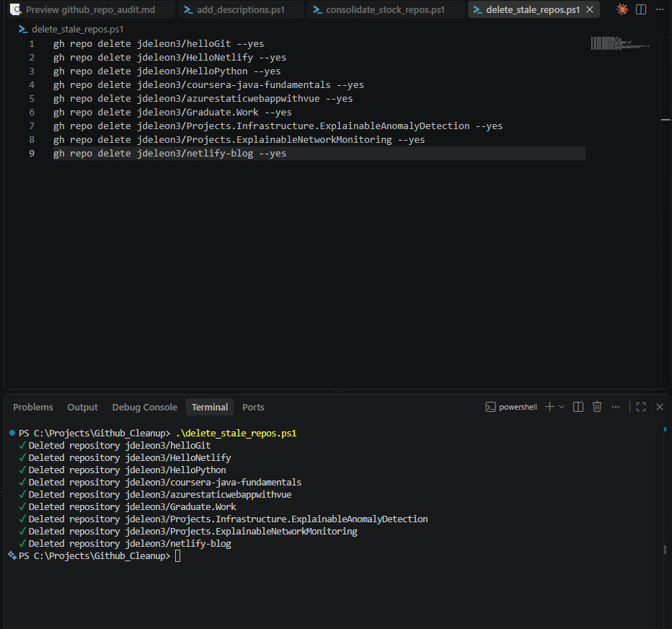The width and height of the screenshot is (672, 629).
Task: Click line number 9 in the gutter
Action: pos(32,154)
